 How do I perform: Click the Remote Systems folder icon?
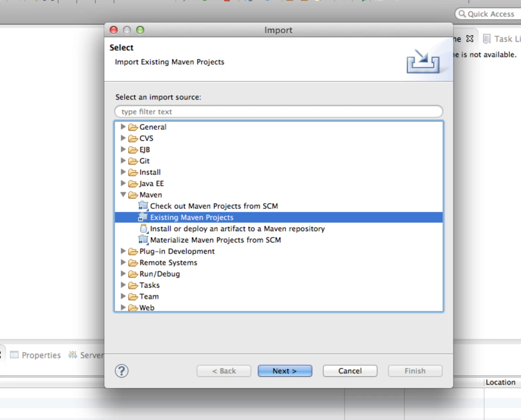point(133,262)
